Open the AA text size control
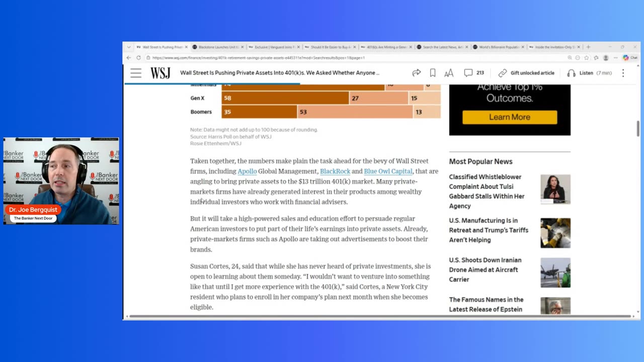This screenshot has height=362, width=644. point(449,73)
